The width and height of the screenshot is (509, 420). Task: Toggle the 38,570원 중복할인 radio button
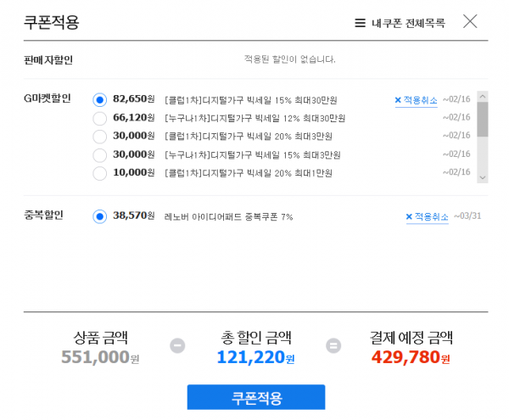(99, 216)
